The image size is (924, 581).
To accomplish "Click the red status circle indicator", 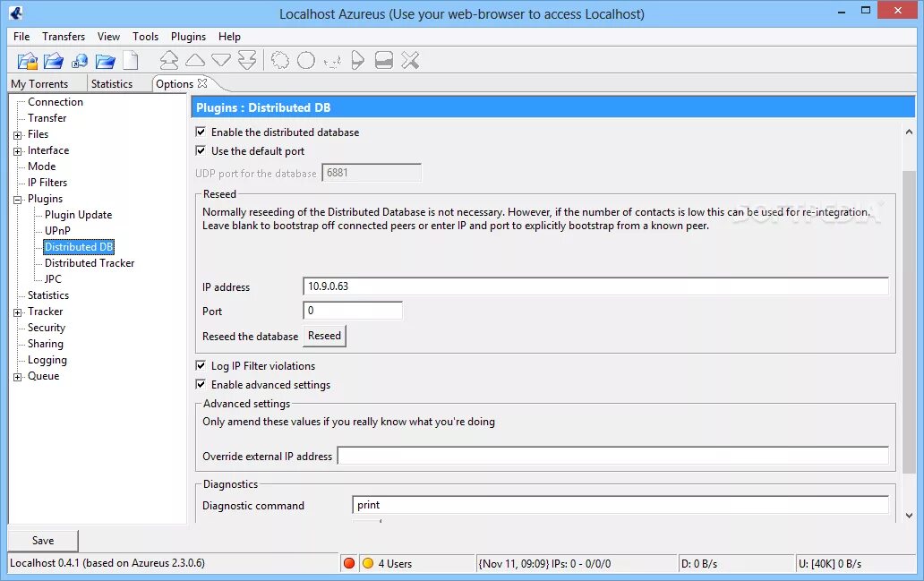I will click(349, 563).
